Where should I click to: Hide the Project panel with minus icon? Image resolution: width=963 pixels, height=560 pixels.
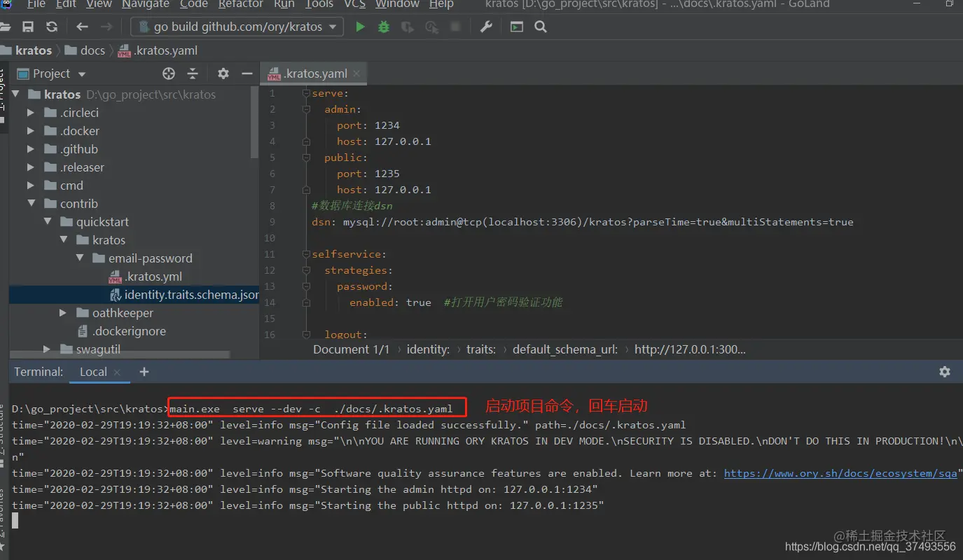(247, 73)
